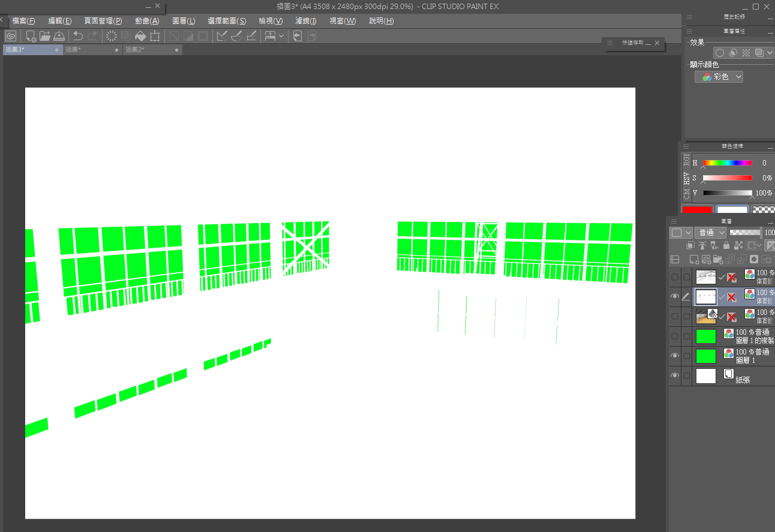
Task: Open the 編輯(E) menu
Action: coord(60,21)
